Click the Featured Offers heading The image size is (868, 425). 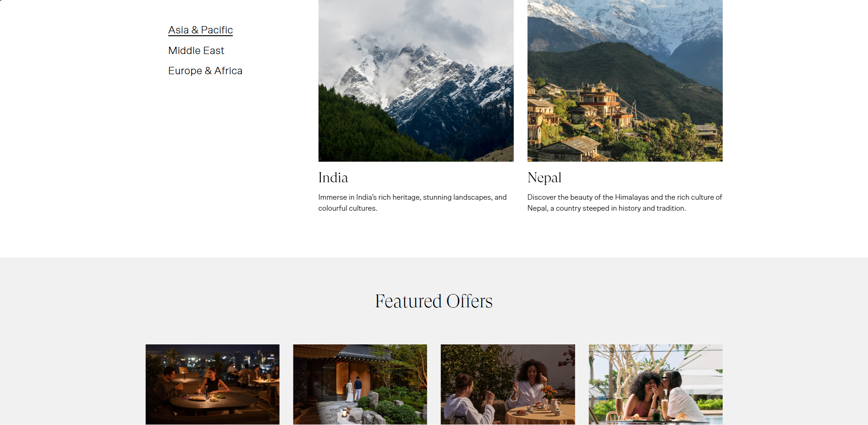[x=434, y=301]
